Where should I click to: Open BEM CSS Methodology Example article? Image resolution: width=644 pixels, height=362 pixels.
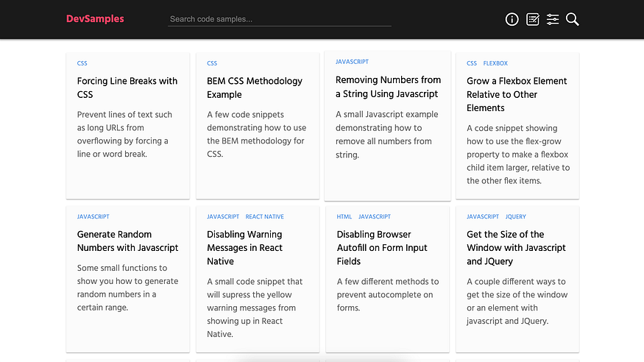coord(254,88)
